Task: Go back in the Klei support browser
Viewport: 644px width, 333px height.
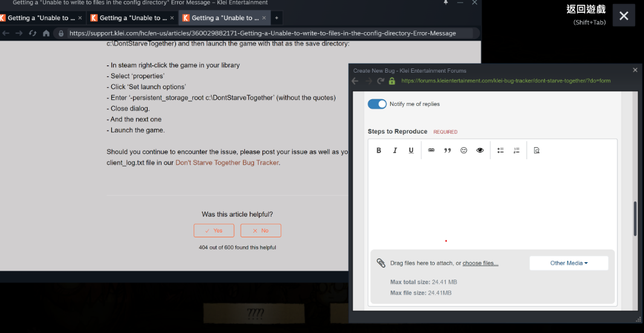Action: (x=6, y=33)
